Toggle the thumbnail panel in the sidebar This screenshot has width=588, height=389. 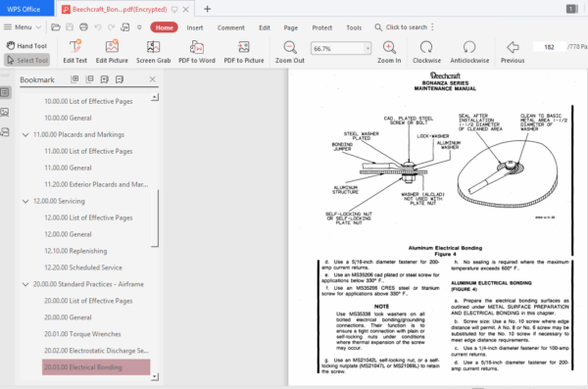click(x=5, y=112)
